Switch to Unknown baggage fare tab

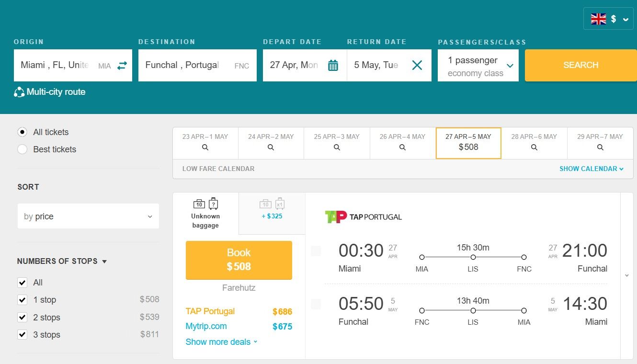205,213
